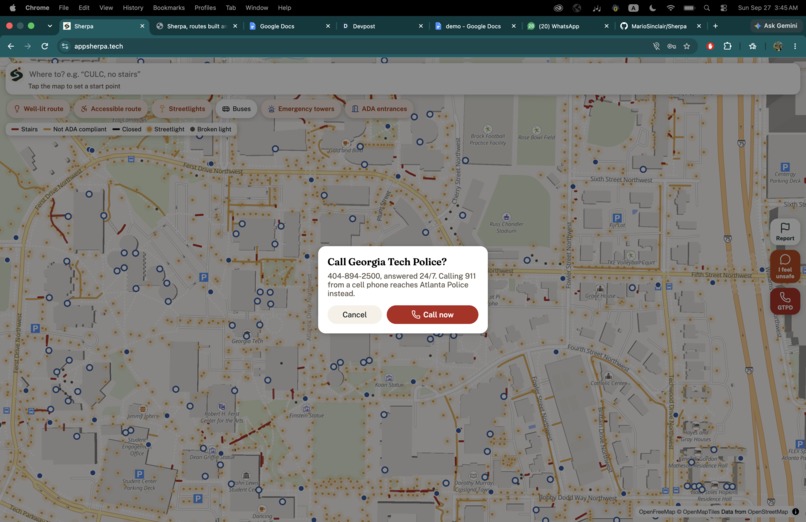This screenshot has height=522, width=806.
Task: Click the GTPD phone button
Action: point(784,301)
